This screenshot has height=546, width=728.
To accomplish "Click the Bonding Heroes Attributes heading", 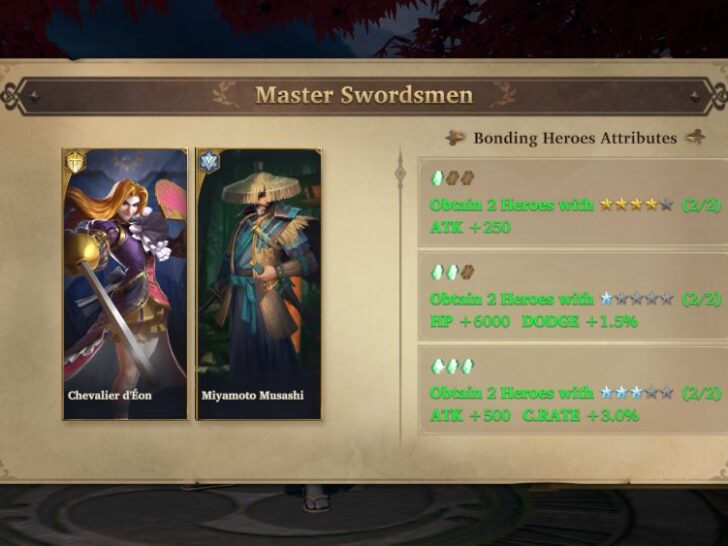I will tap(575, 138).
